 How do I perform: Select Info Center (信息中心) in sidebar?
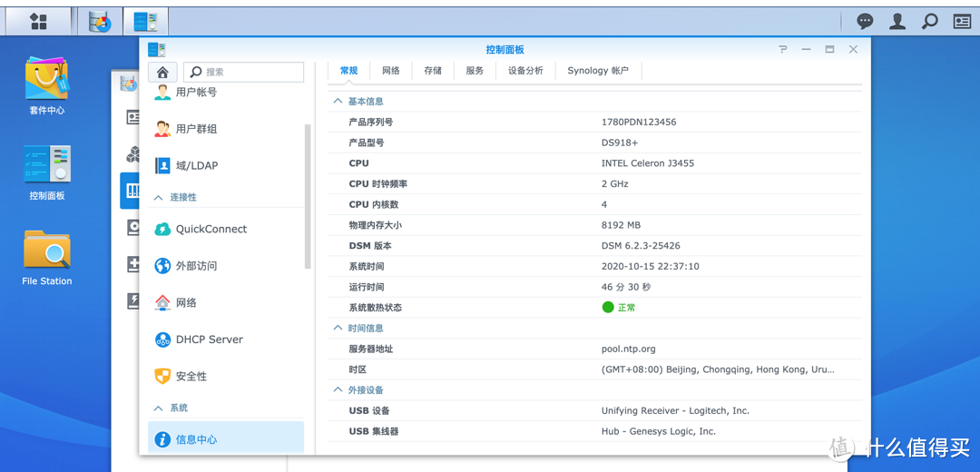(226, 438)
